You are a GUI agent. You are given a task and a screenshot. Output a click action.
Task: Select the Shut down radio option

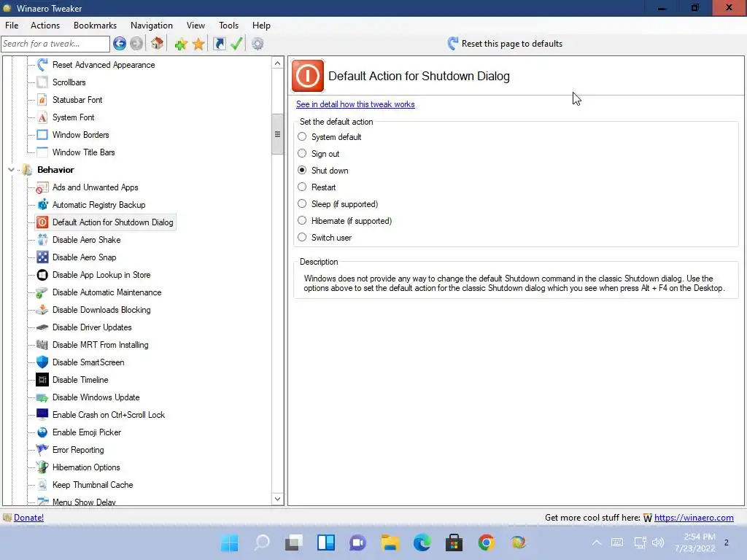[302, 171]
